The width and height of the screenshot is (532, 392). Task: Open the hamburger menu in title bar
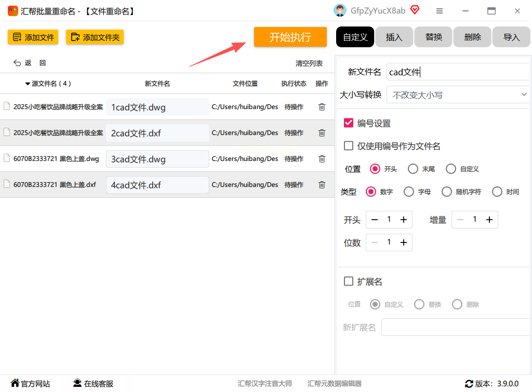pyautogui.click(x=440, y=11)
